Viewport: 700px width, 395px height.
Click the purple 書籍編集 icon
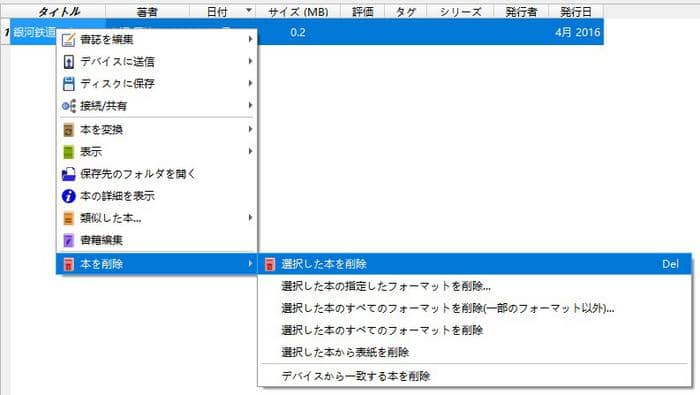point(68,241)
